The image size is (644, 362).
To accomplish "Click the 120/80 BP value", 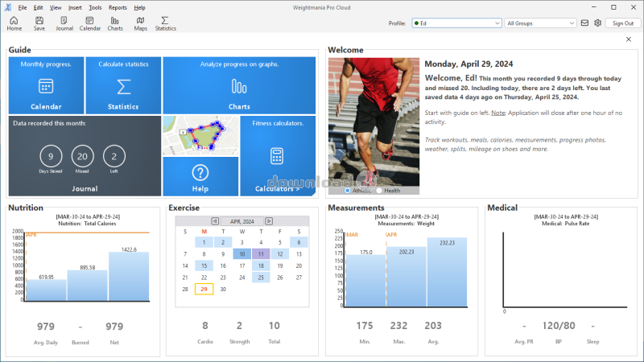I will click(x=559, y=326).
